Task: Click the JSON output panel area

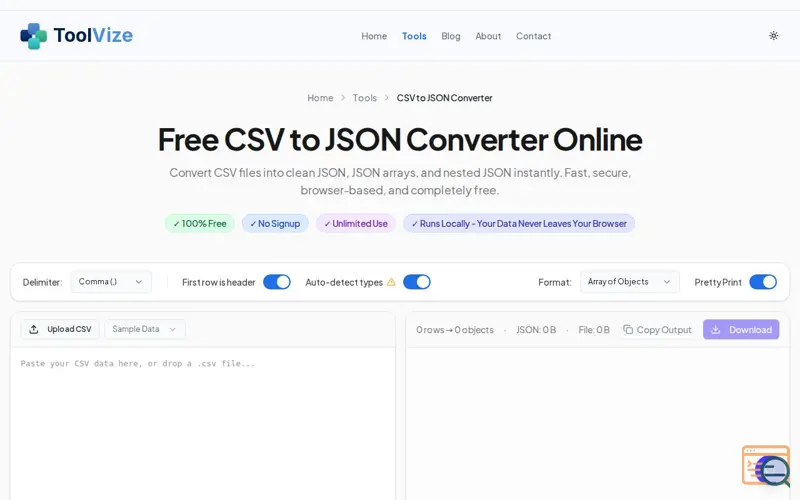Action: pyautogui.click(x=597, y=423)
